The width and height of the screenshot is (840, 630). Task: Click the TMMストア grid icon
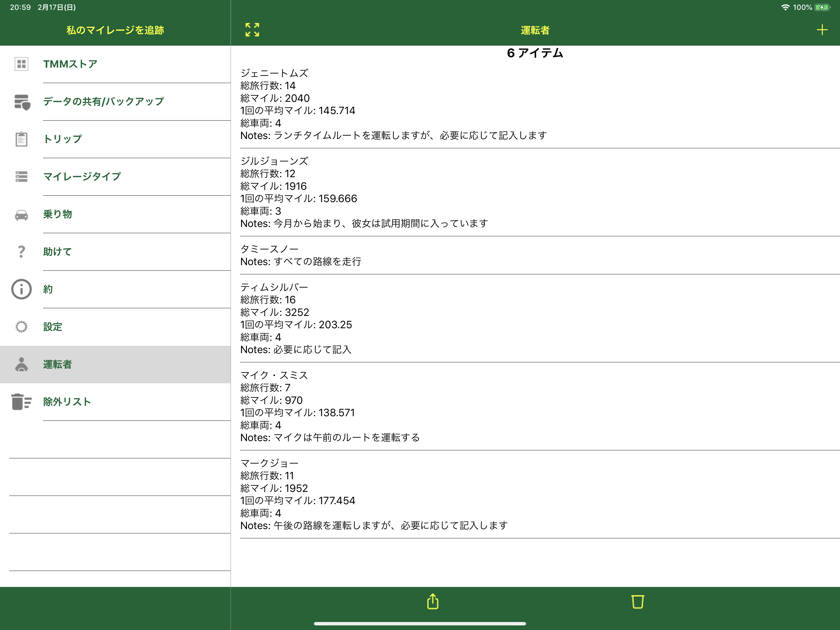click(21, 64)
